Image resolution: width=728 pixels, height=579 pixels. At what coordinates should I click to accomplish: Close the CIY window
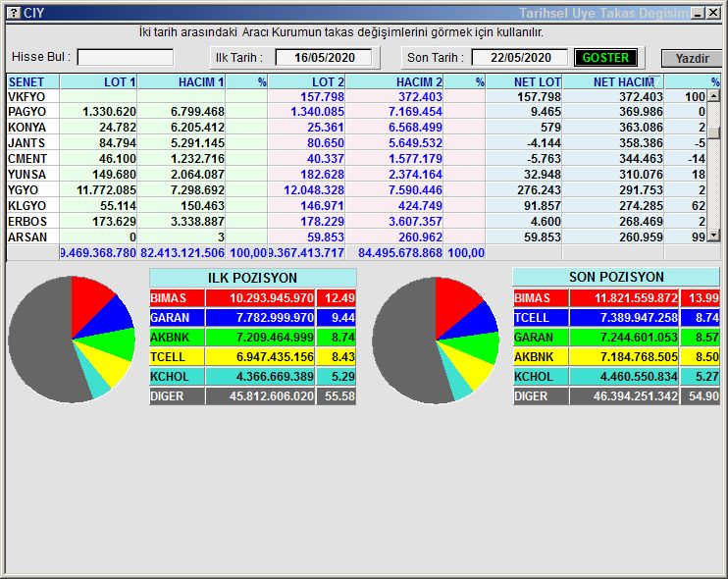tap(713, 13)
